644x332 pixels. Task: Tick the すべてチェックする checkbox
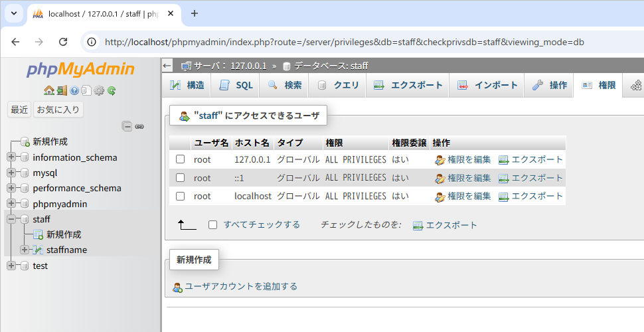[212, 224]
